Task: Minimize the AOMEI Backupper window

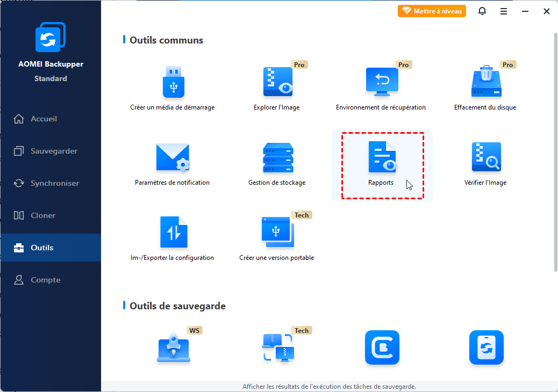Action: (525, 11)
